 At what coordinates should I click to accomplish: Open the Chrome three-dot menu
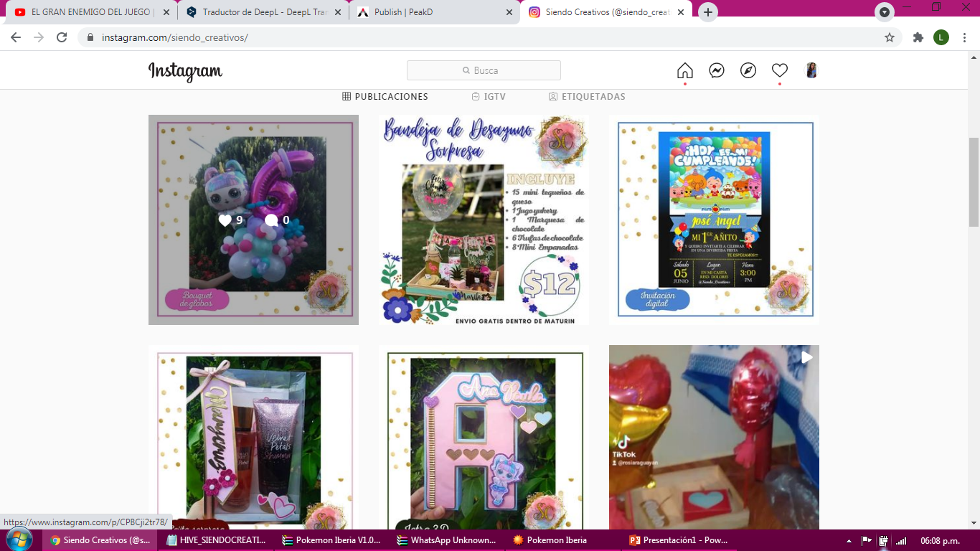tap(964, 37)
